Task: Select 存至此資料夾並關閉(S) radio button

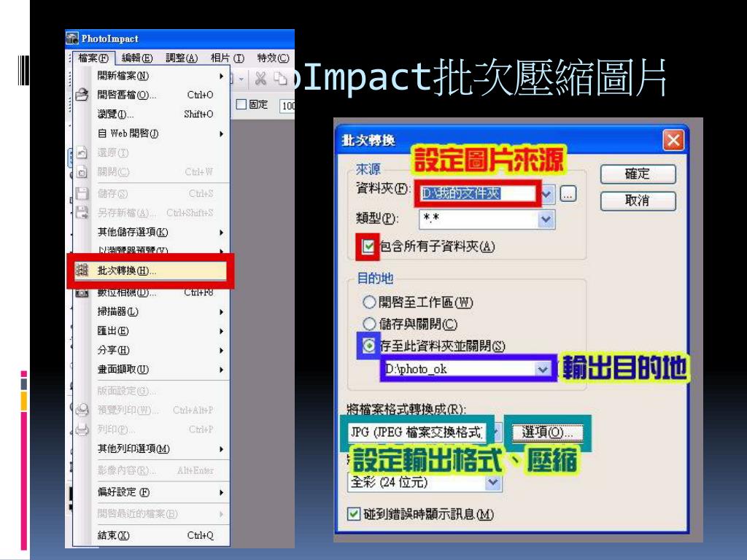Action: [x=368, y=346]
